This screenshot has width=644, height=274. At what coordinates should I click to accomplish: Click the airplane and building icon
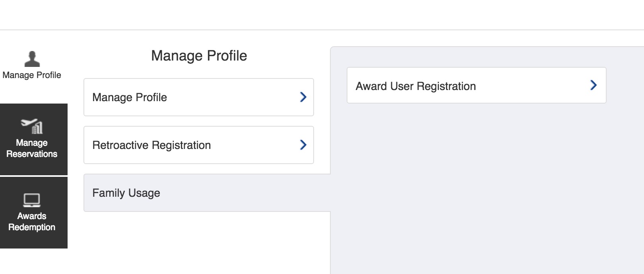(32, 126)
